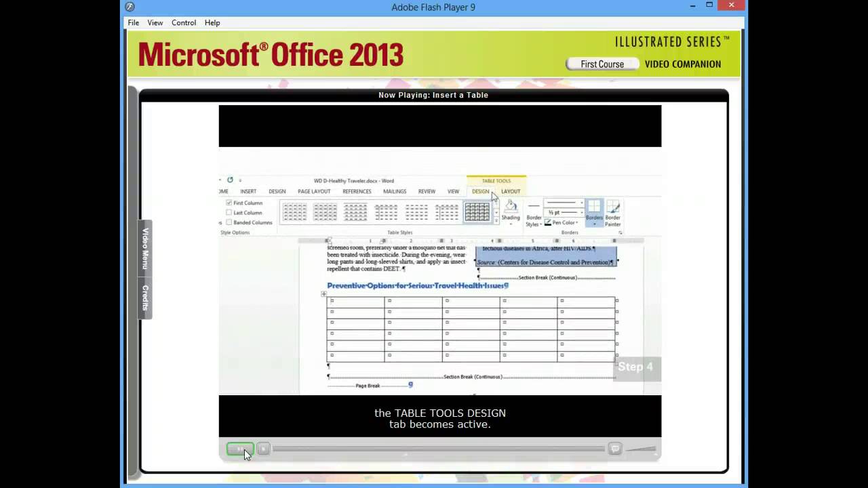This screenshot has height=488, width=868.
Task: Click the Borders grid icon
Action: [x=594, y=206]
